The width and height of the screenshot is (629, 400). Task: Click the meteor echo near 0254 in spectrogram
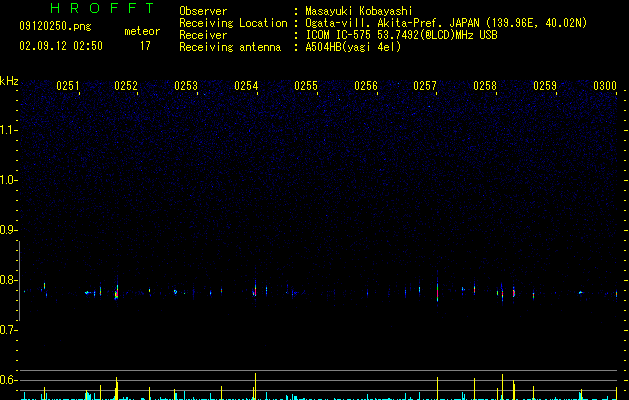pos(255,290)
